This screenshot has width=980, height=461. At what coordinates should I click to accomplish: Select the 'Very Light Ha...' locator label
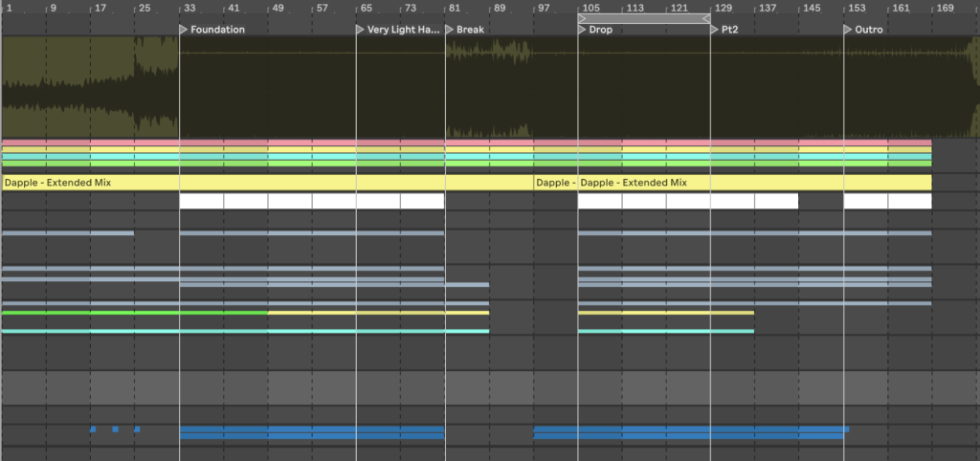(x=403, y=30)
